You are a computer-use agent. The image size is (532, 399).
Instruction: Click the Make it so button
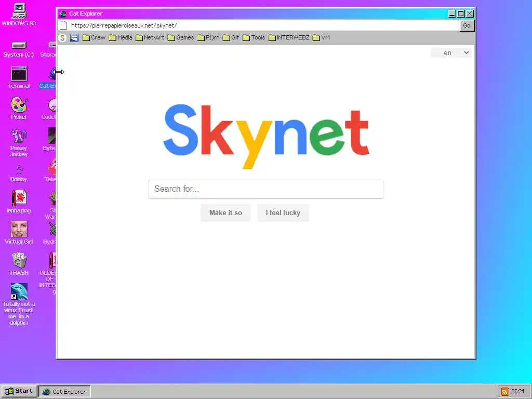225,212
